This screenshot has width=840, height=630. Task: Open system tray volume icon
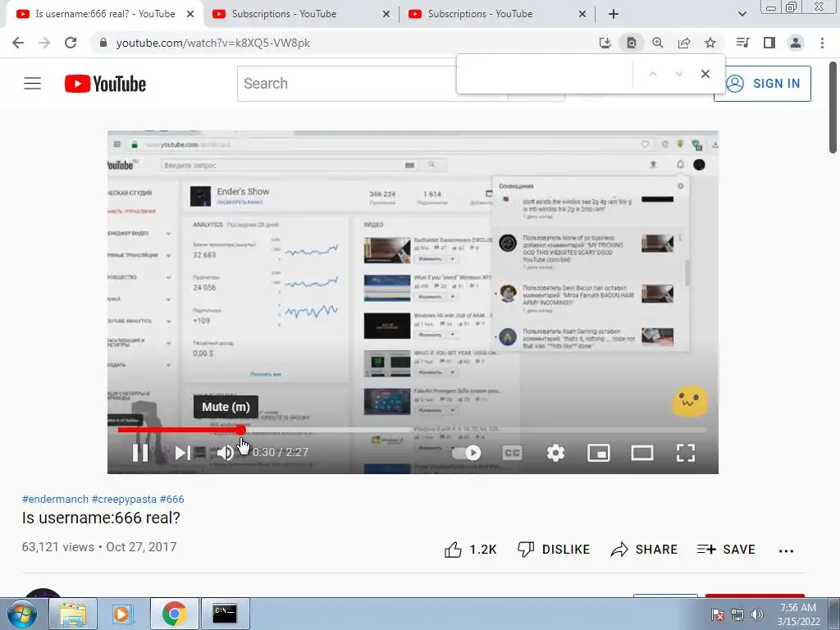pyautogui.click(x=757, y=614)
